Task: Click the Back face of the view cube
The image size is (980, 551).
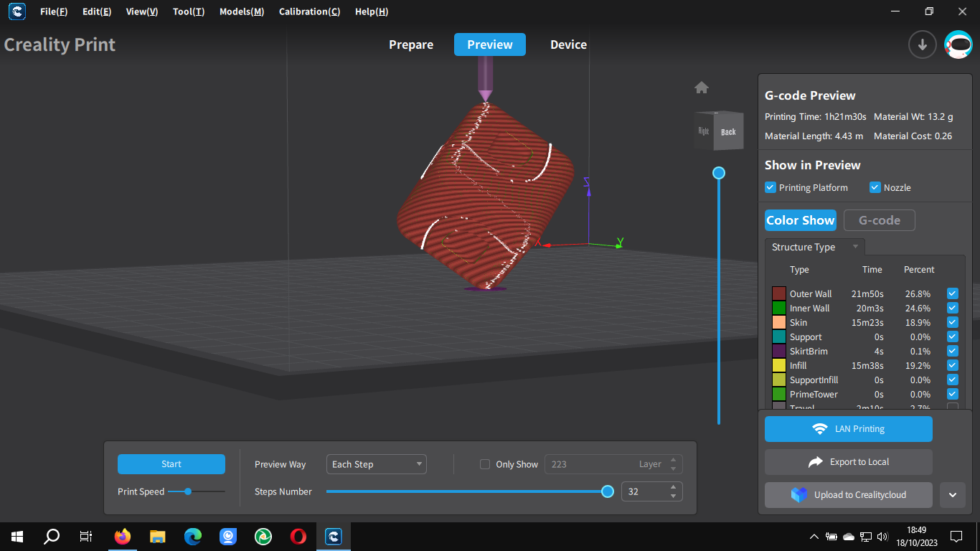Action: coord(728,132)
